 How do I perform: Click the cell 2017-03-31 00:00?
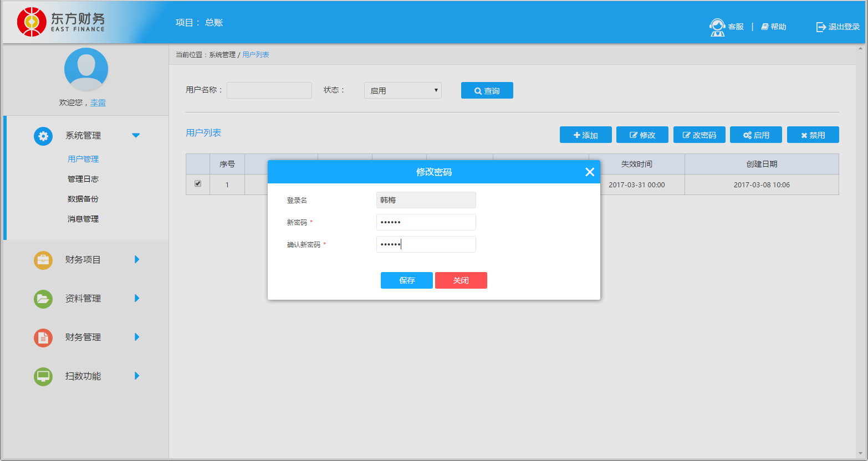pos(637,185)
